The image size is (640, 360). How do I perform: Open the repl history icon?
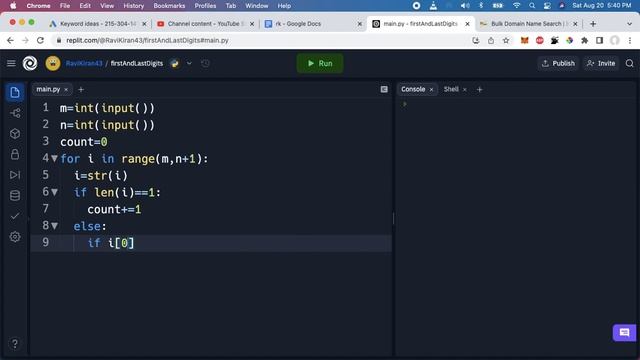tap(205, 63)
